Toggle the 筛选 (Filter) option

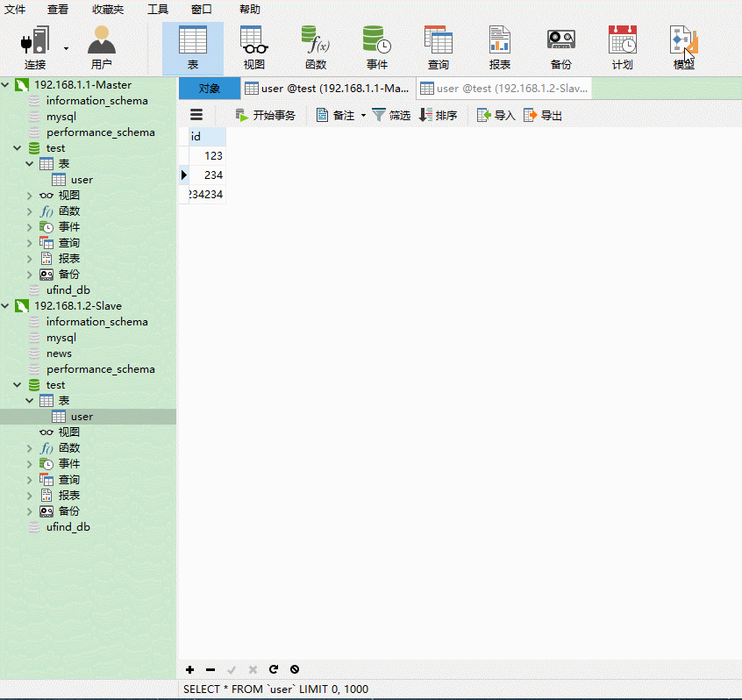tap(391, 114)
